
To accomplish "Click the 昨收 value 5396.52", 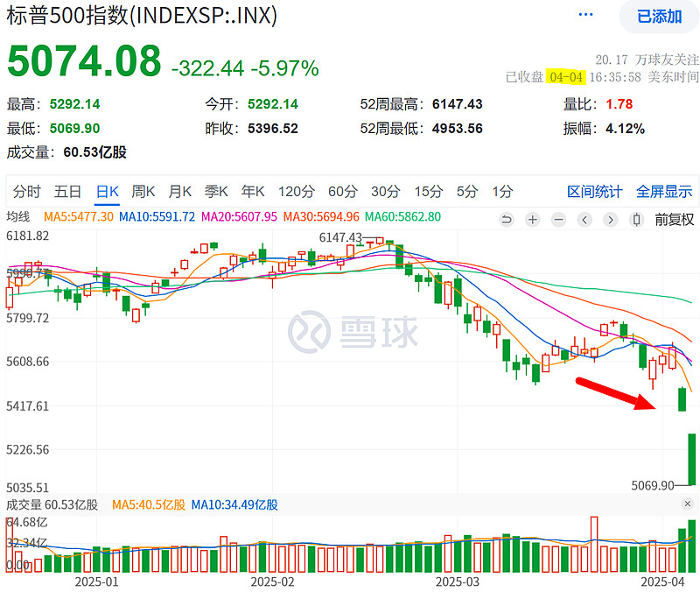I will pyautogui.click(x=273, y=129).
